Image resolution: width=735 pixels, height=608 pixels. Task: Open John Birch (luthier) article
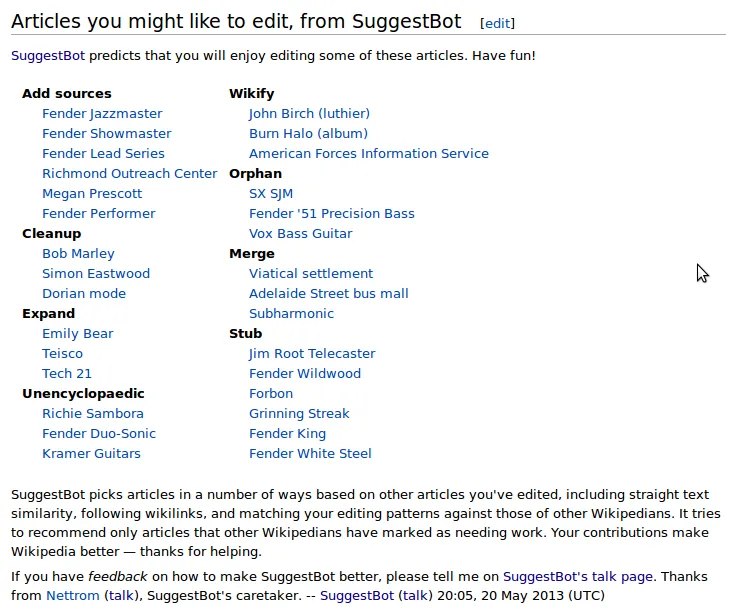pos(309,114)
